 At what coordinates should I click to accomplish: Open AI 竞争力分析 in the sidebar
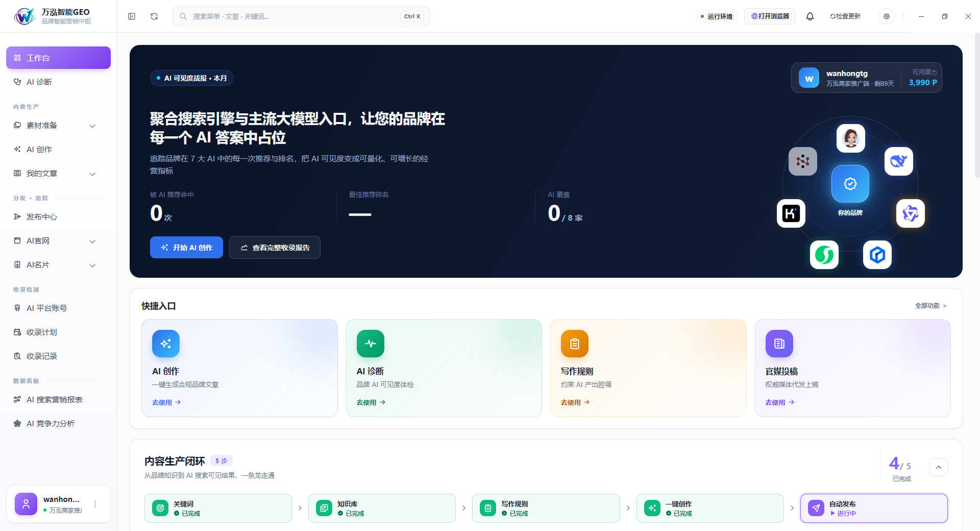coord(58,423)
